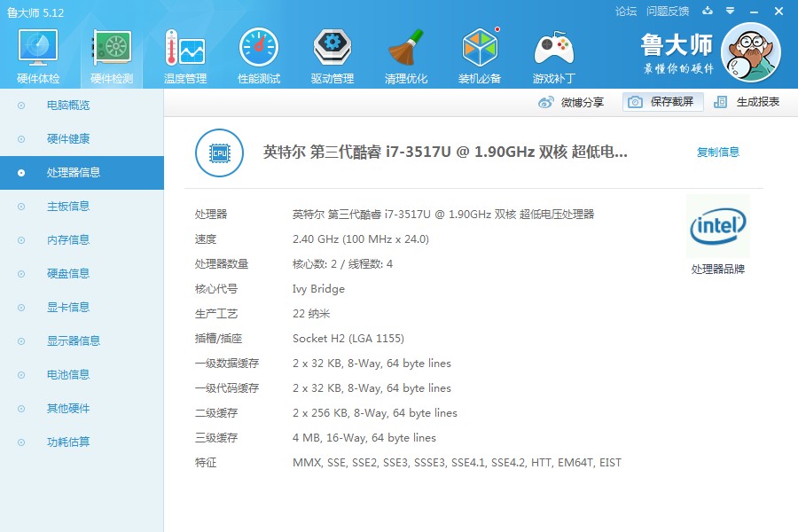Screen dimensions: 798x532
Task: Click the 处理器品牌 caption
Action: [718, 270]
